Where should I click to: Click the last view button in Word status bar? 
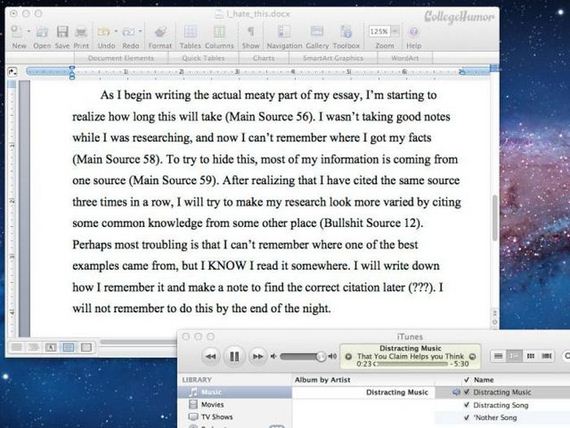click(x=86, y=347)
